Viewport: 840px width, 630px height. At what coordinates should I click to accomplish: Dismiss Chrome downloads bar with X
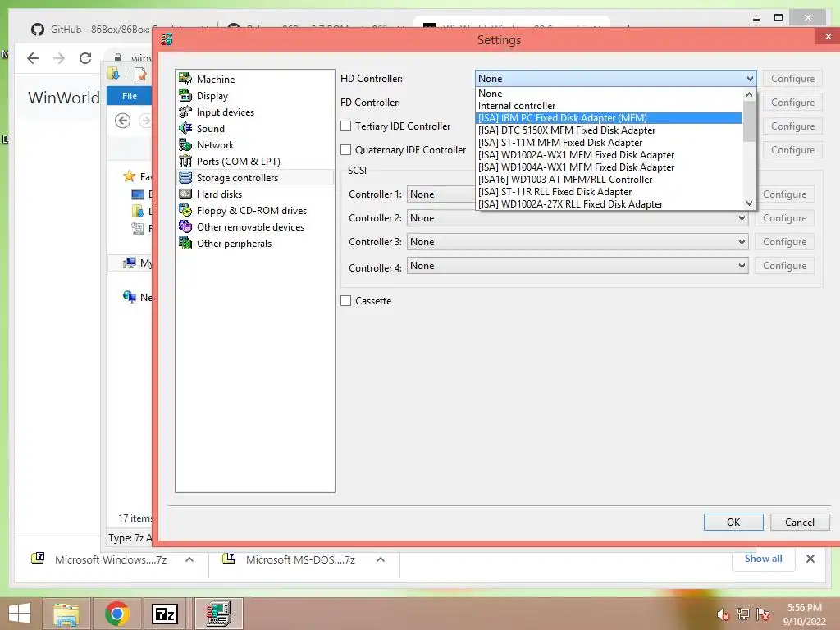point(810,559)
